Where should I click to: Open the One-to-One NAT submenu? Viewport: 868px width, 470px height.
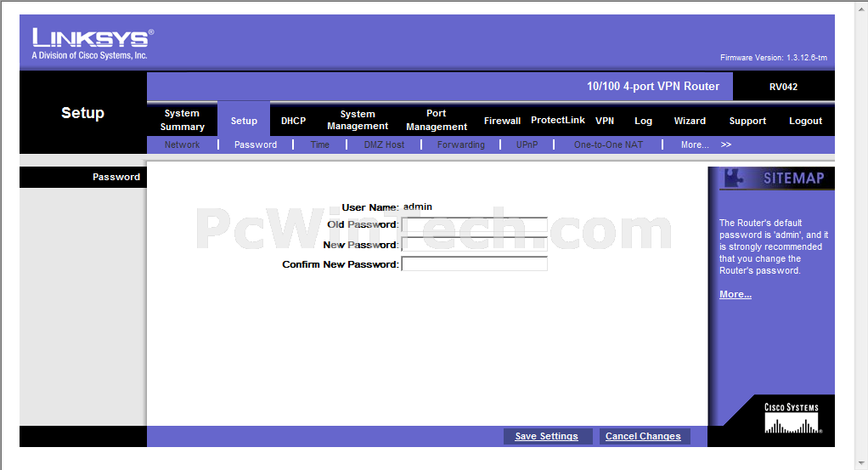608,144
